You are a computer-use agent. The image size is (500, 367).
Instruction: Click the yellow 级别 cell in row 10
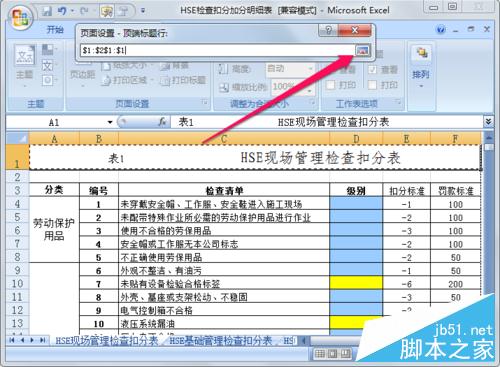[356, 283]
